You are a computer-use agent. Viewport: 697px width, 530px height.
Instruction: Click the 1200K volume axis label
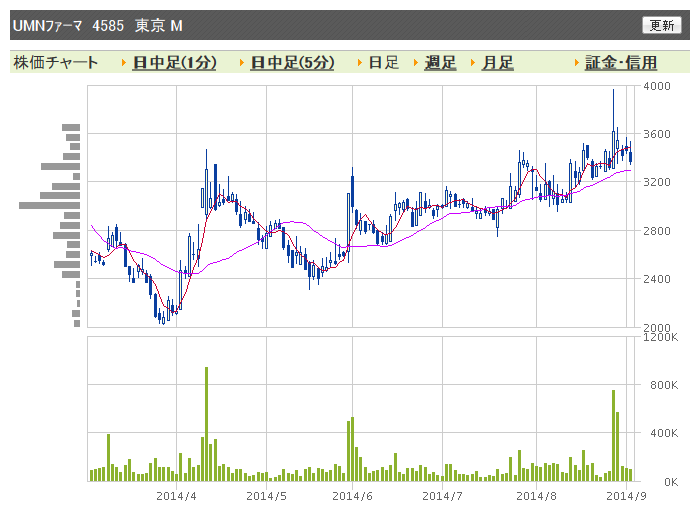(661, 337)
